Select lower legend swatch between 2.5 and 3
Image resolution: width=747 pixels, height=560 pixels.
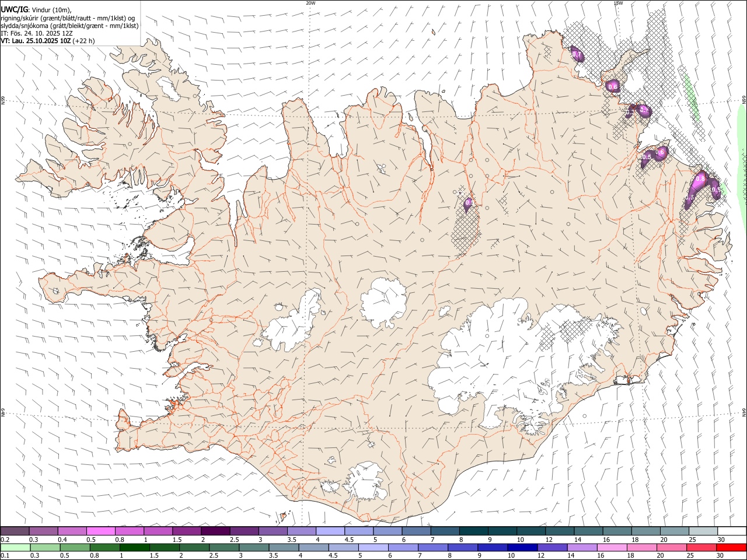coord(224,547)
